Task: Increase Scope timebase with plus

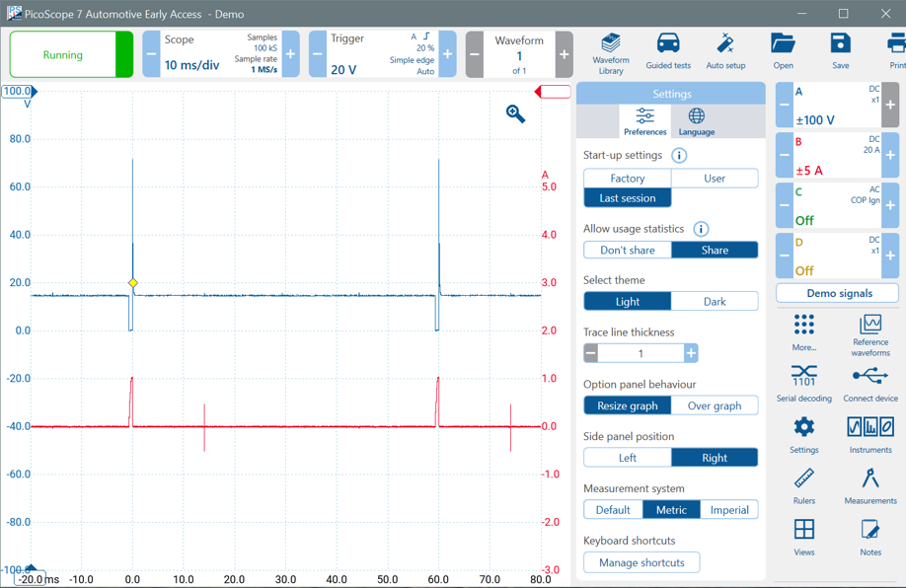Action: click(x=290, y=54)
